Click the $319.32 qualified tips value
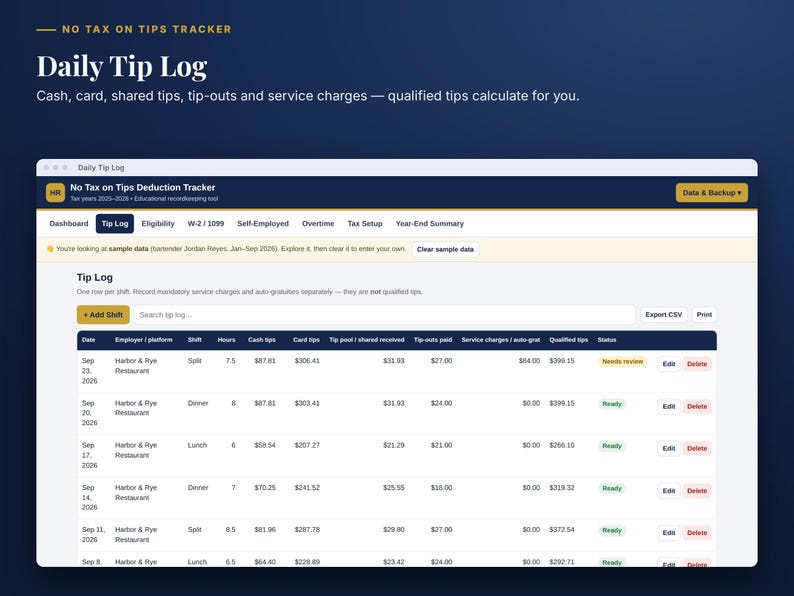This screenshot has width=794, height=596. click(x=562, y=488)
